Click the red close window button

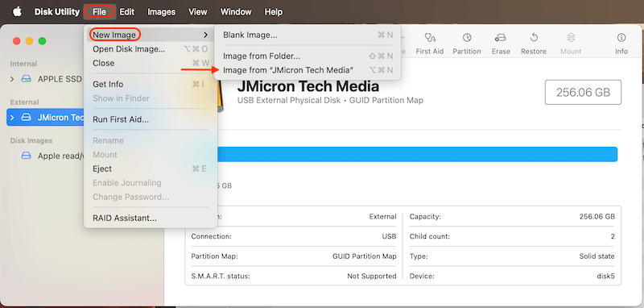coord(16,41)
